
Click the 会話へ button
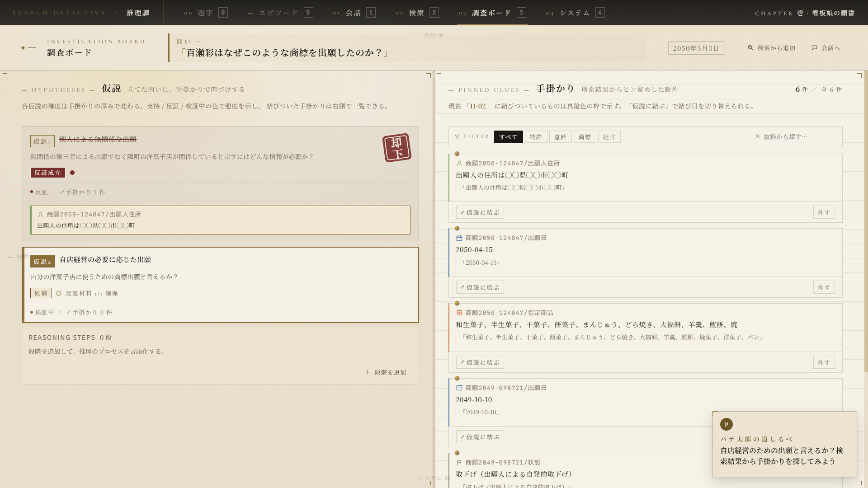(x=826, y=48)
